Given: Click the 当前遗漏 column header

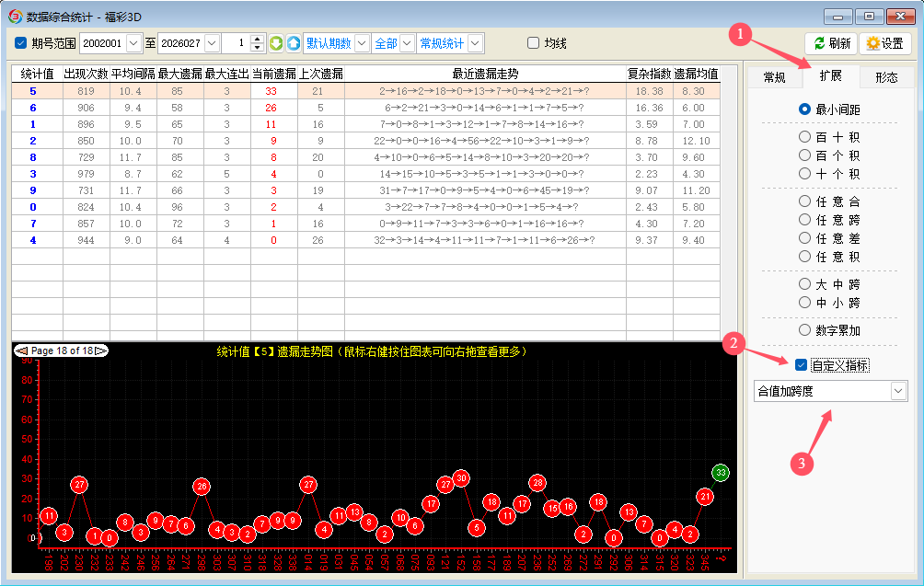Looking at the screenshot, I should (x=273, y=74).
